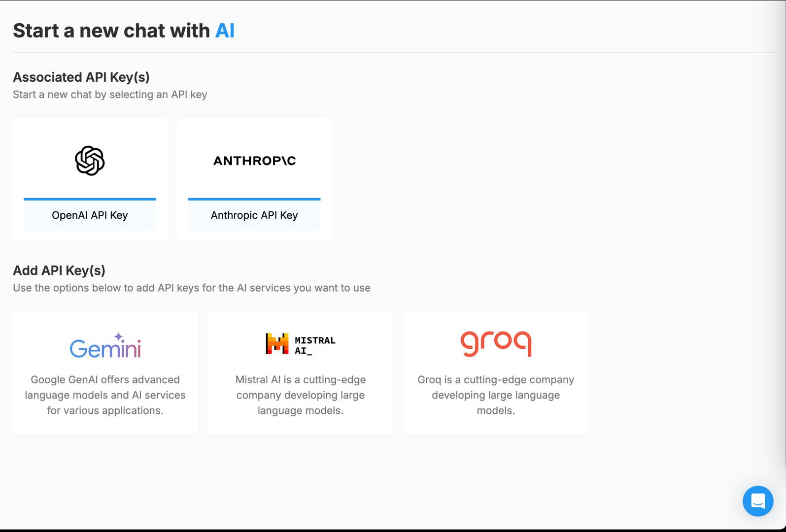Click "Start a new chat by selecting" subtitle
The height and width of the screenshot is (532, 786).
coord(110,95)
